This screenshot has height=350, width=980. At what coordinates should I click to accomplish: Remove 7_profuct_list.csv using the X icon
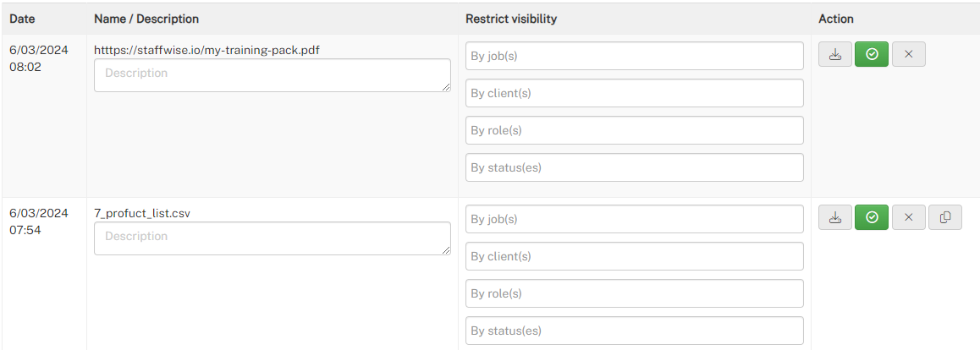pos(909,217)
